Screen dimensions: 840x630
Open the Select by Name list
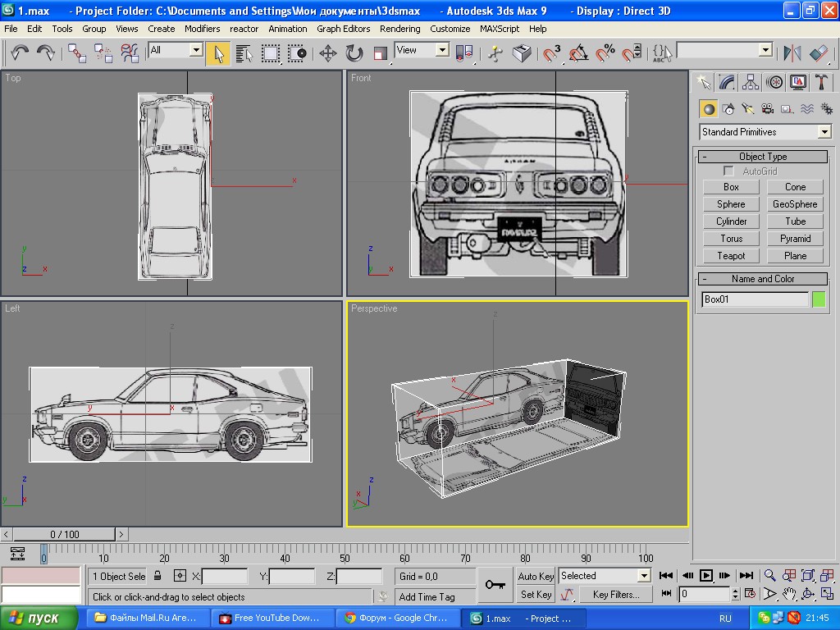click(244, 53)
